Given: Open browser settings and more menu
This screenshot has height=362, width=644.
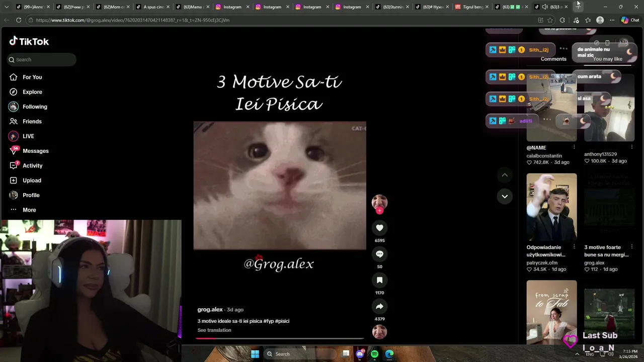Looking at the screenshot, I should (x=612, y=20).
